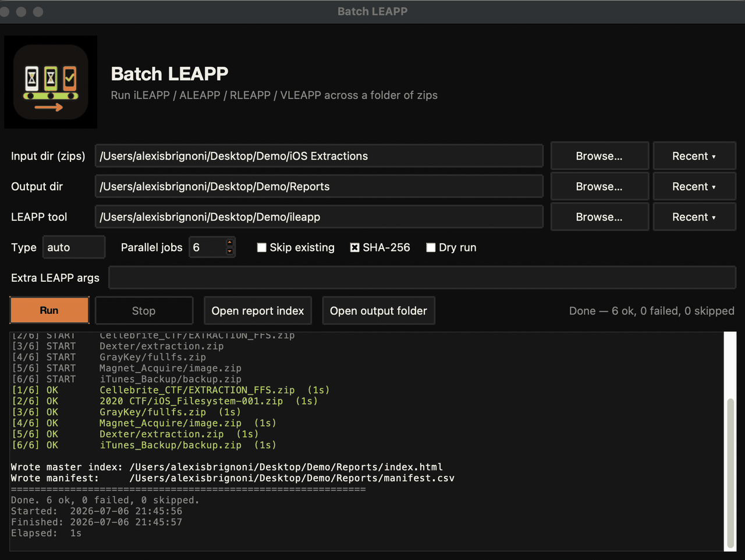The width and height of the screenshot is (745, 560).
Task: Click the Output dir path field
Action: click(319, 186)
